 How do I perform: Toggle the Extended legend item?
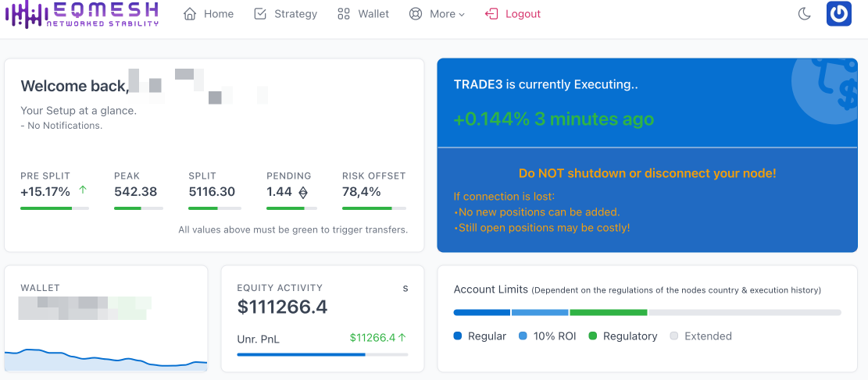pos(700,336)
